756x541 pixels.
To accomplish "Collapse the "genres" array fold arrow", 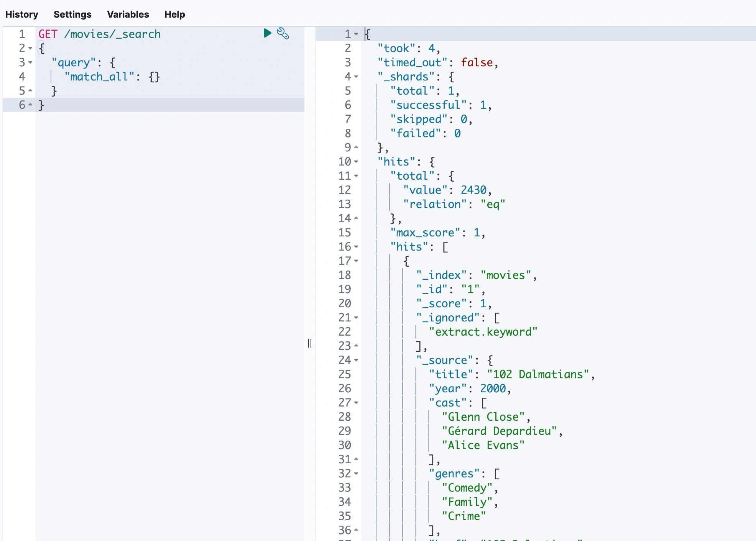I will coord(356,474).
